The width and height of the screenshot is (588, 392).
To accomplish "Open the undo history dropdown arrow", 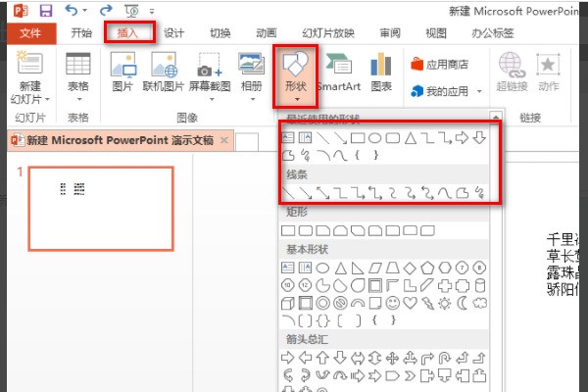I will click(85, 11).
